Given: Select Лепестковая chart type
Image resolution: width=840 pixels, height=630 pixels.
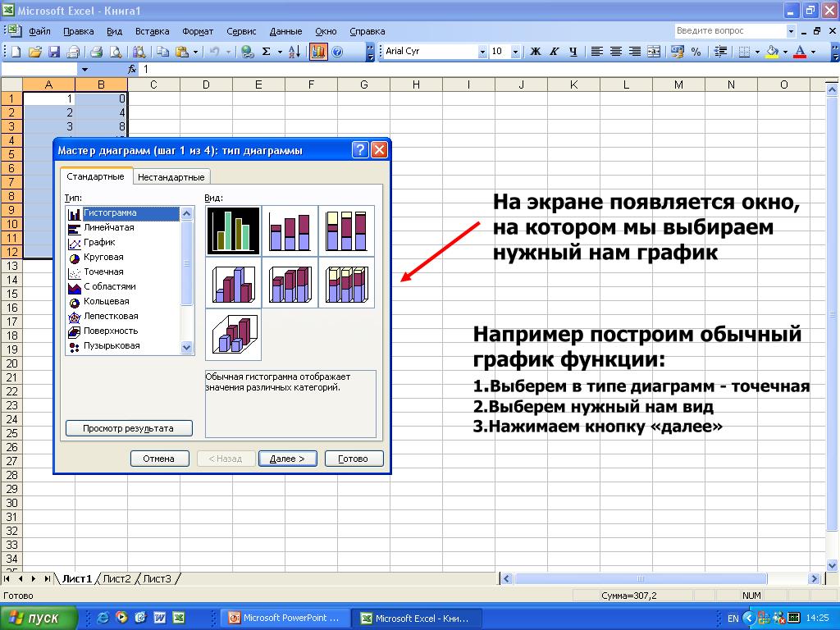Looking at the screenshot, I should tap(111, 316).
